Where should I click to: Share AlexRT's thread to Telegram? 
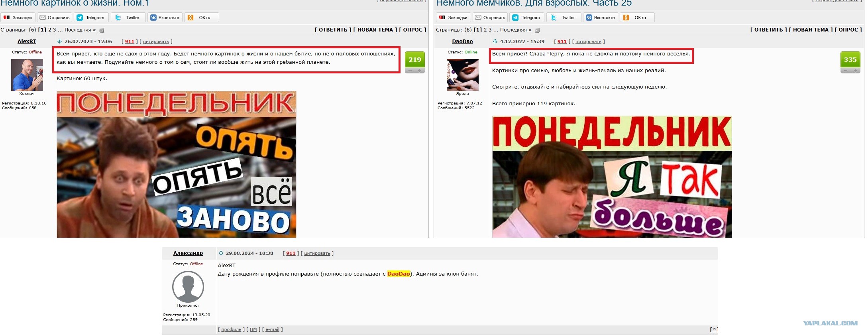click(x=91, y=18)
